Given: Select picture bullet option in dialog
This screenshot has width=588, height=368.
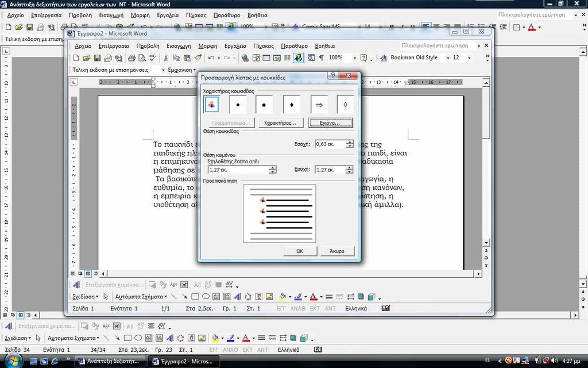Looking at the screenshot, I should click(211, 105).
